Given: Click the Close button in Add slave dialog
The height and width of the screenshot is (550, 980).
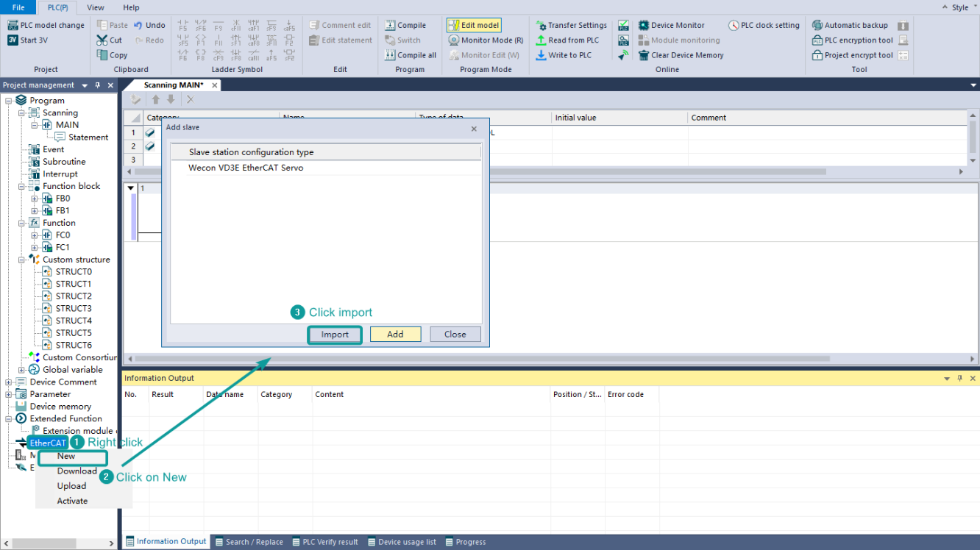Looking at the screenshot, I should pos(455,335).
